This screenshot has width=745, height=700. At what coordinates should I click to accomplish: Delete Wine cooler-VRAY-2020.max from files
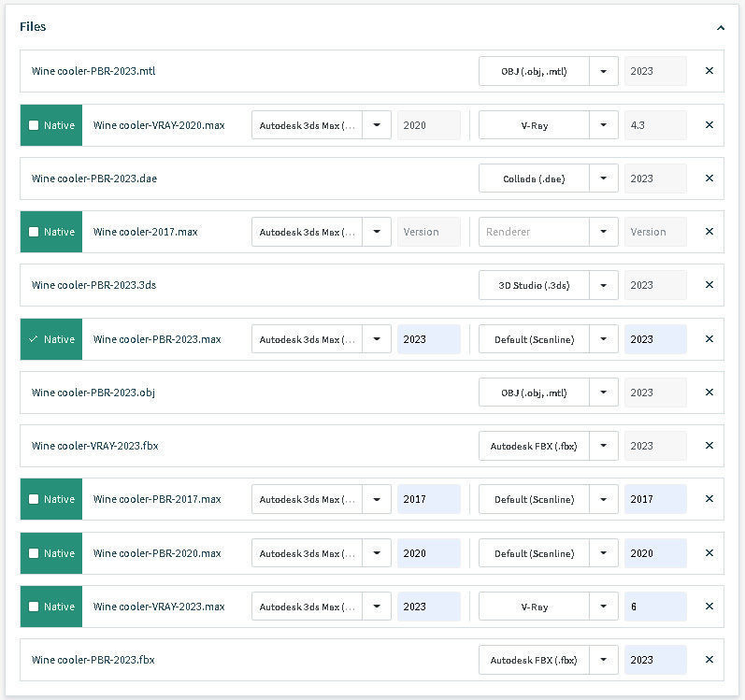tap(709, 125)
